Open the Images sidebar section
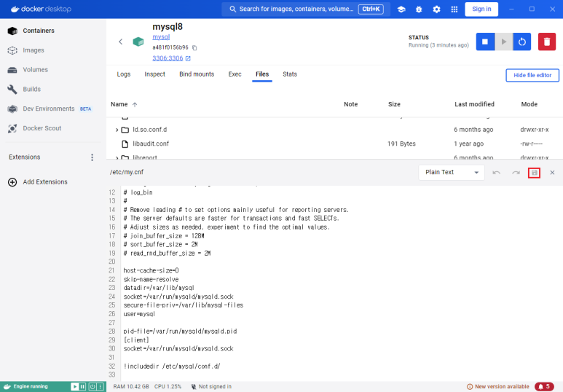 (x=34, y=50)
